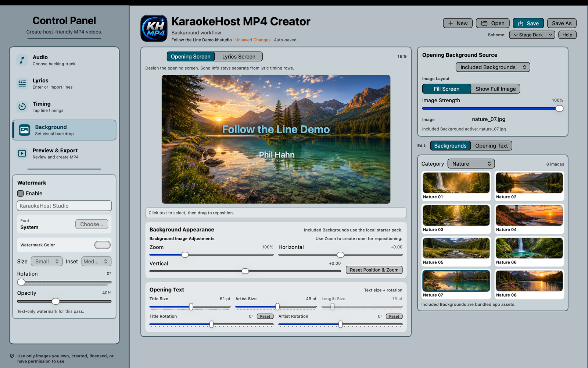Click the Save As button
The image size is (588, 368).
[562, 23]
